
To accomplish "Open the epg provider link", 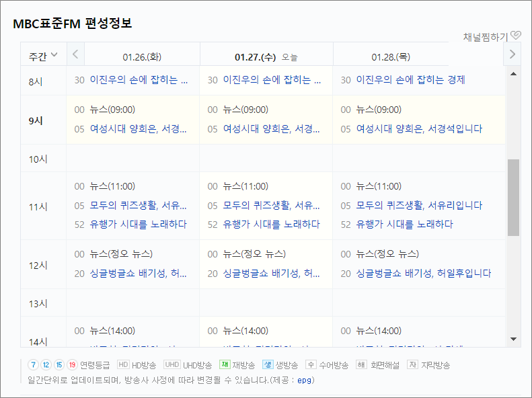I will [x=305, y=380].
